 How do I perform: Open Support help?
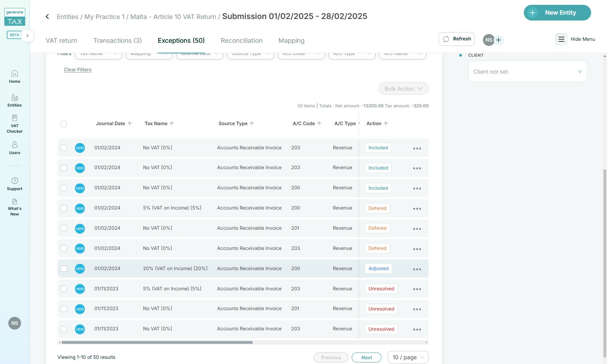point(15,184)
